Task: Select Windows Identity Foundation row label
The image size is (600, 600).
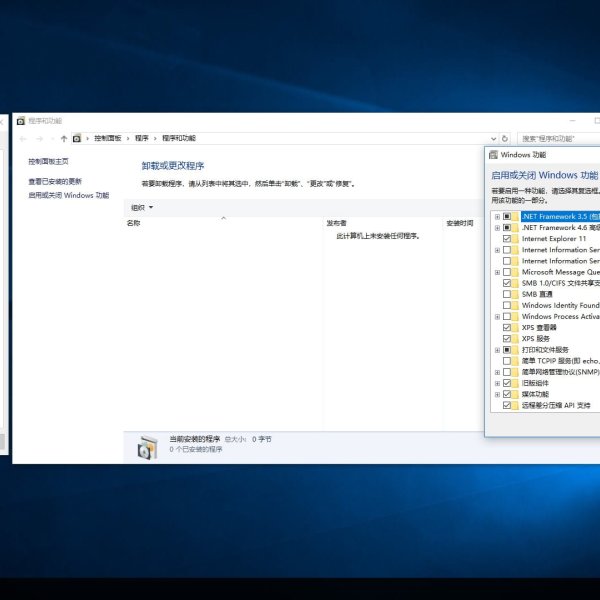Action: coord(561,305)
